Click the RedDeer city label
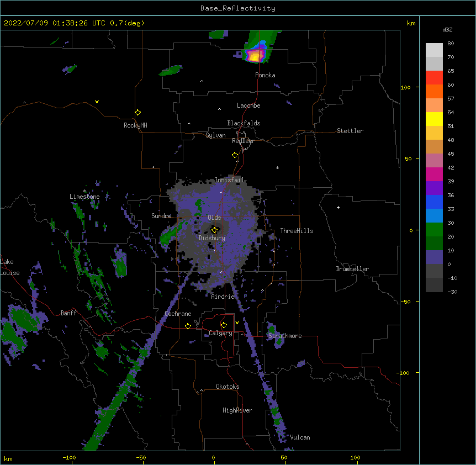The image size is (476, 465). (243, 141)
